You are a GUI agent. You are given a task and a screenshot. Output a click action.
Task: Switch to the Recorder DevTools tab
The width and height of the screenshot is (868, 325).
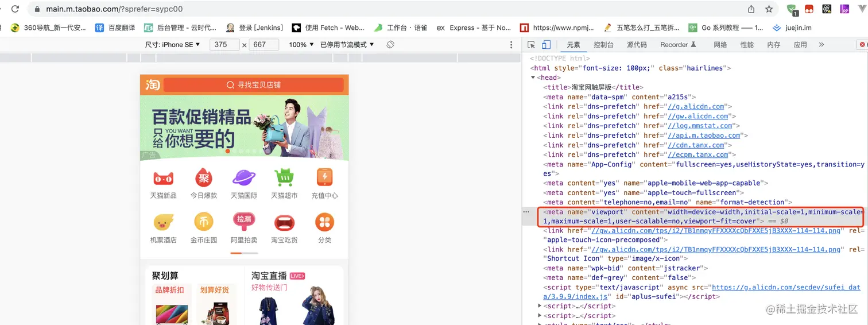[x=678, y=45]
